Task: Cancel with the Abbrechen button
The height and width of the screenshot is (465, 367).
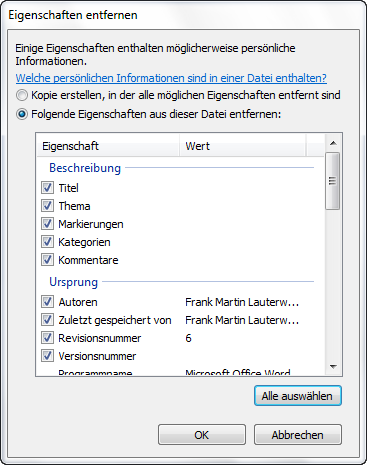Action: [298, 435]
